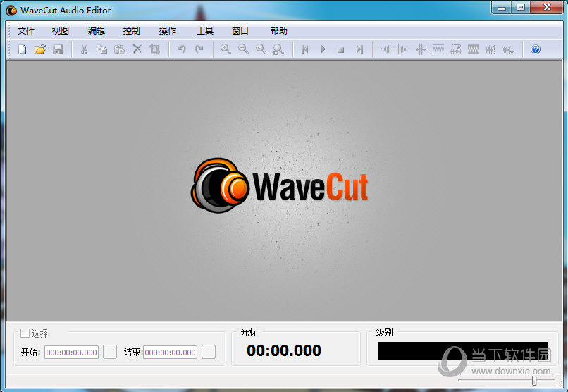This screenshot has width=568, height=392.
Task: Decrease volume with waveform down-arrow icon
Action: pos(509,49)
